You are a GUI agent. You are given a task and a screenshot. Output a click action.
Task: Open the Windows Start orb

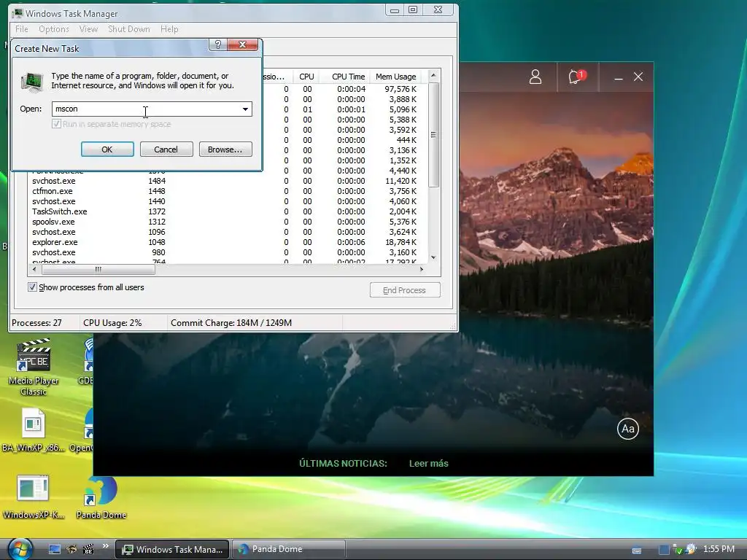(x=20, y=548)
